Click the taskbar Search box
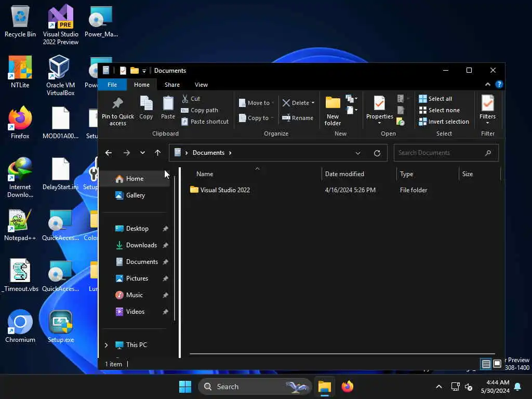Viewport: 532px width, 399px height. coord(255,387)
